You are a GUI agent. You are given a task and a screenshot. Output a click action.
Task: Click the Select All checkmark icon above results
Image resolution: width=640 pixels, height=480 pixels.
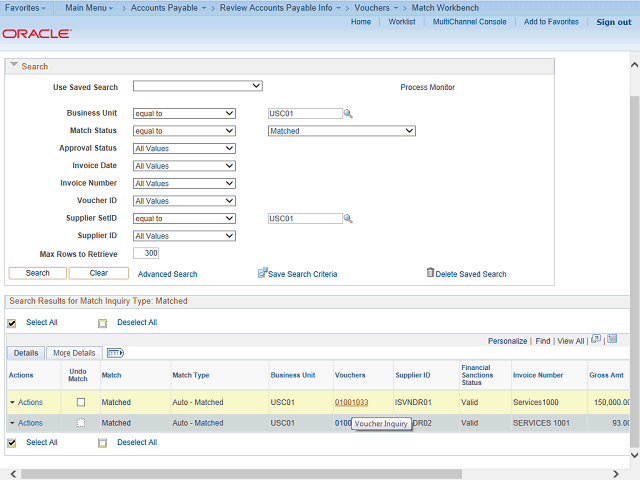[12, 323]
